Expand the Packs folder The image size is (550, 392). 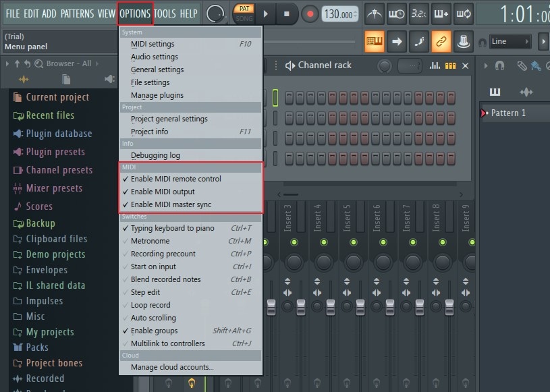pyautogui.click(x=30, y=347)
